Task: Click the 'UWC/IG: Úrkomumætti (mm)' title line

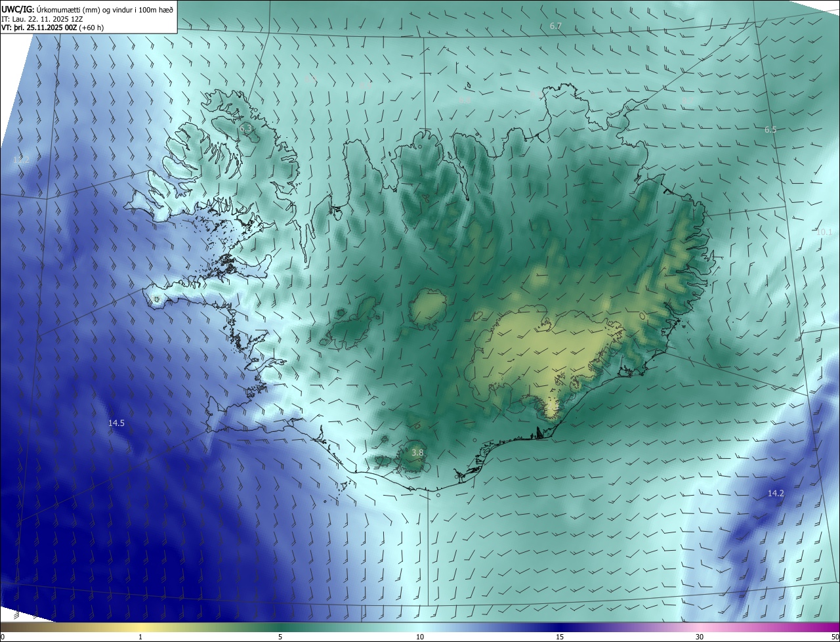Action: [88, 9]
